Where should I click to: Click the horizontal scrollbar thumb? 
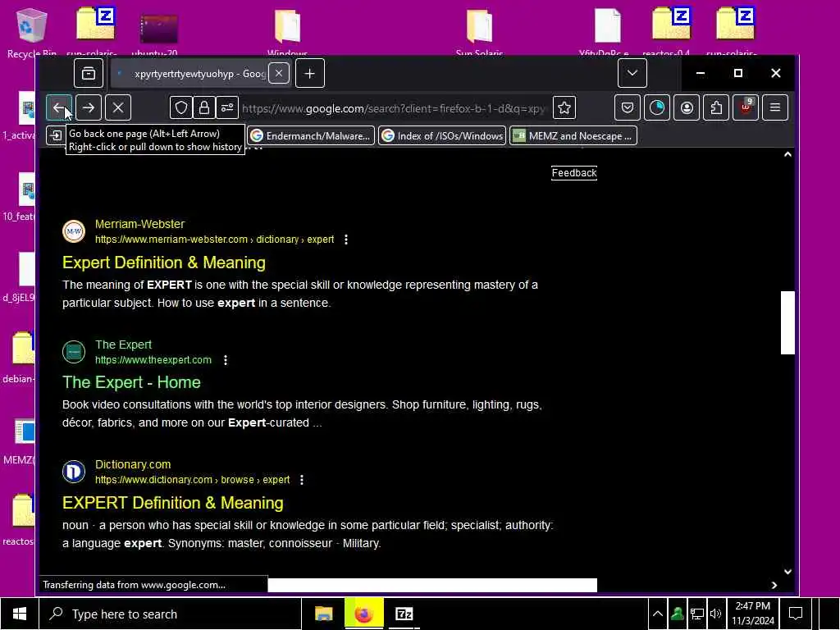432,585
